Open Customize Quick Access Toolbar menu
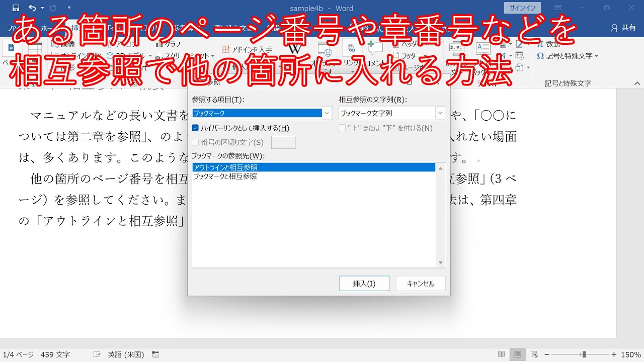Viewport: 644px width, 362px height. click(69, 8)
